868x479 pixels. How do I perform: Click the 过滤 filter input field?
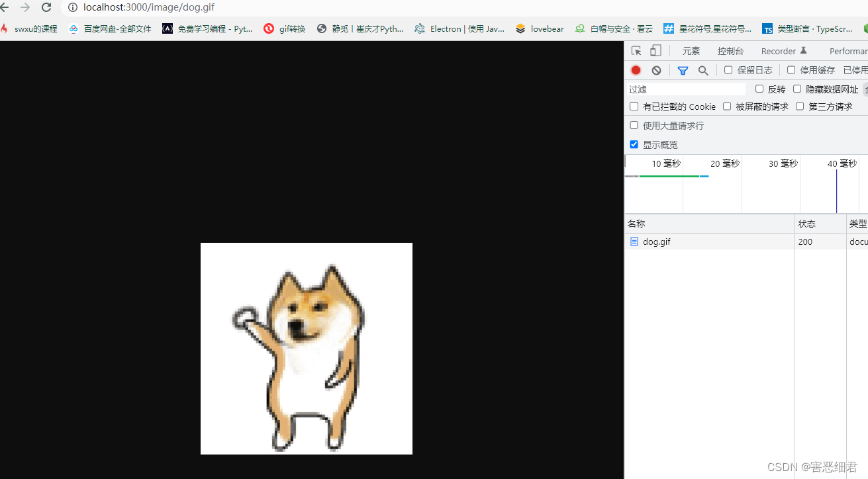685,89
